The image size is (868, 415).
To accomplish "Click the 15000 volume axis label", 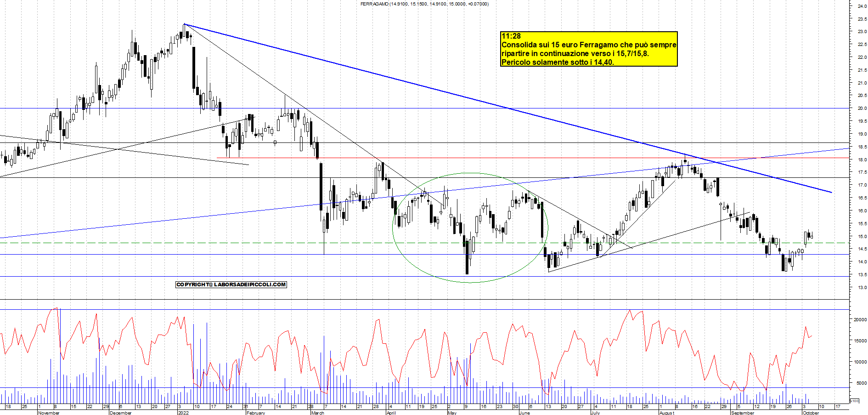I will coord(860,341).
